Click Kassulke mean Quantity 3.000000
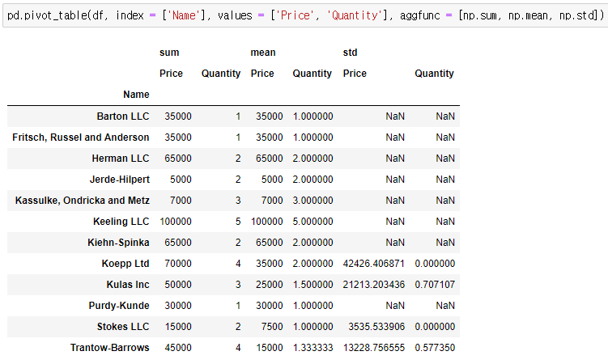The width and height of the screenshot is (608, 364). point(313,201)
